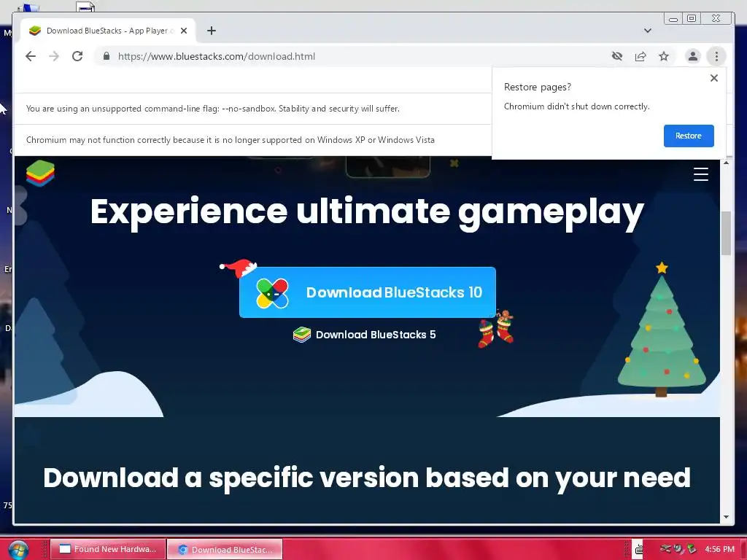Reload the BlueStacks download page

pyautogui.click(x=77, y=56)
